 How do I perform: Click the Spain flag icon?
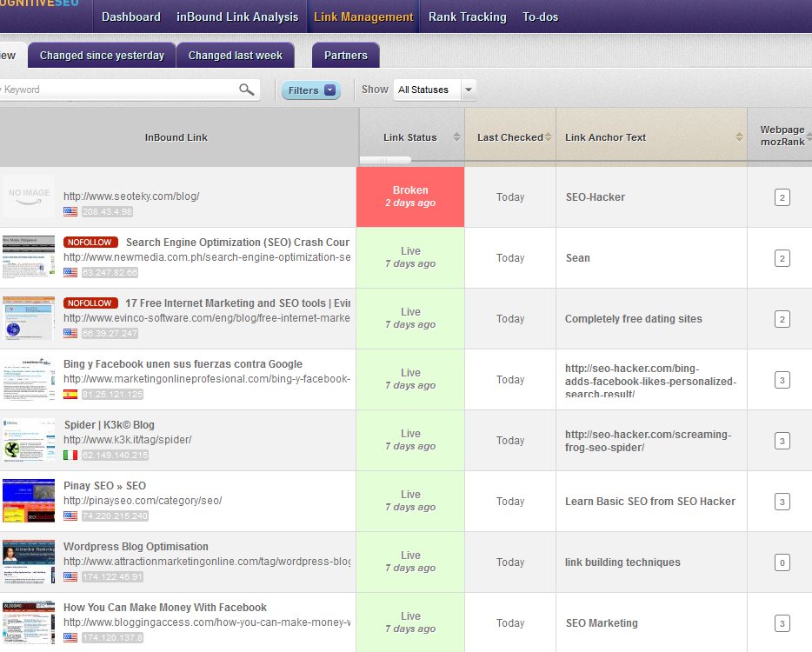[x=70, y=394]
